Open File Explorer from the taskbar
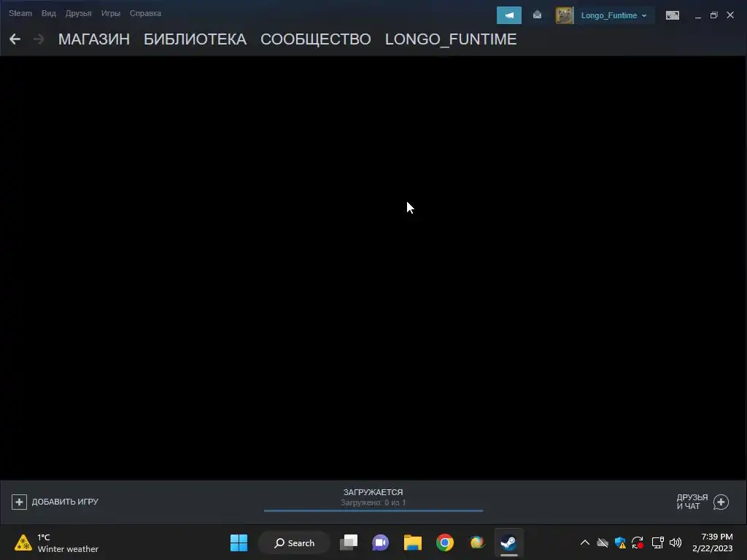 pos(413,542)
